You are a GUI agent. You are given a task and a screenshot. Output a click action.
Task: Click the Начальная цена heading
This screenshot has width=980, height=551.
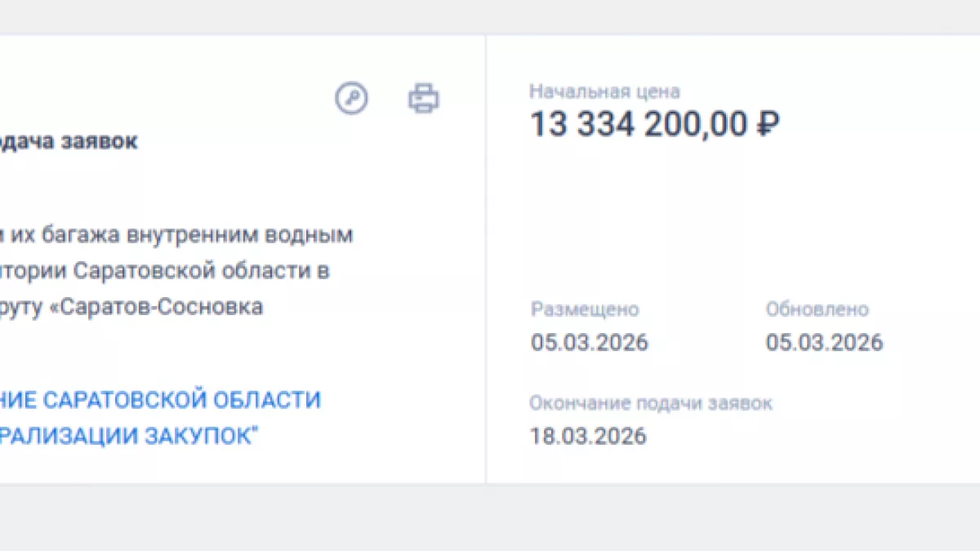click(605, 91)
